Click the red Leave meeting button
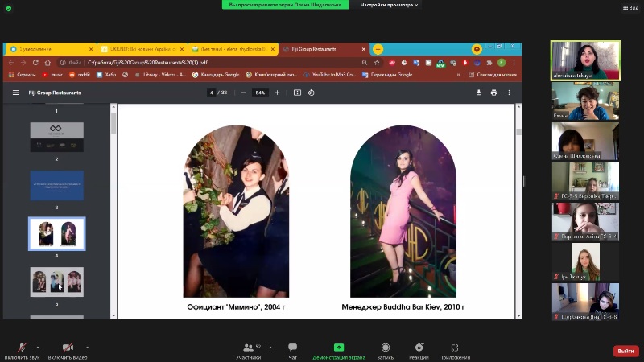The height and width of the screenshot is (362, 644). (625, 351)
